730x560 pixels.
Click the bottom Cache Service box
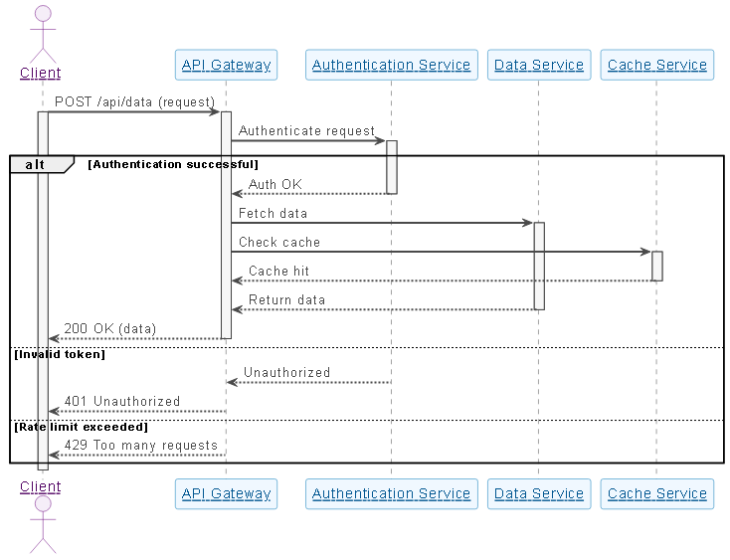(x=656, y=493)
